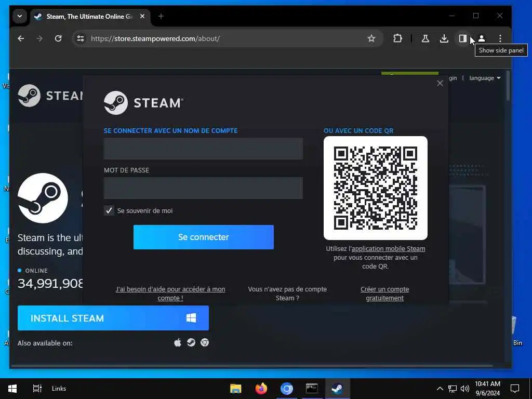Click the page vertical scrollbar
Viewport: 532px width, 399px height.
(x=508, y=86)
